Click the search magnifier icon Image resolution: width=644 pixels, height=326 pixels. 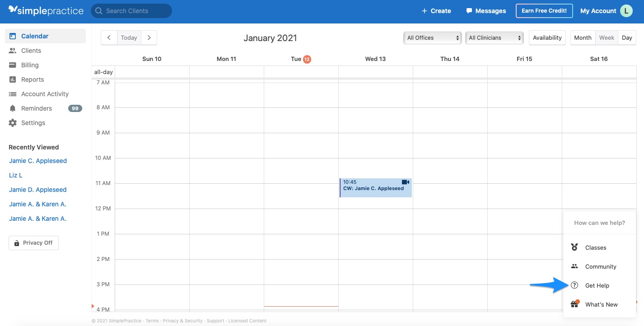(98, 11)
